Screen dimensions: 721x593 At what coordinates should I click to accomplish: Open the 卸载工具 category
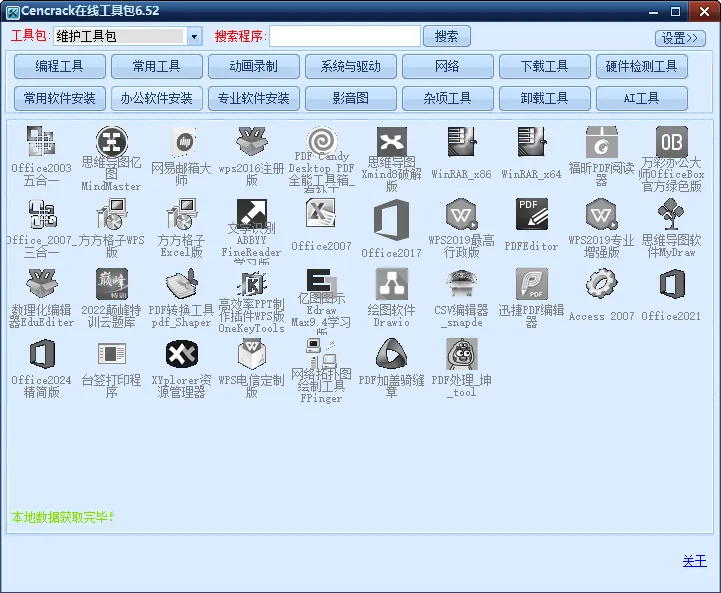coord(545,98)
